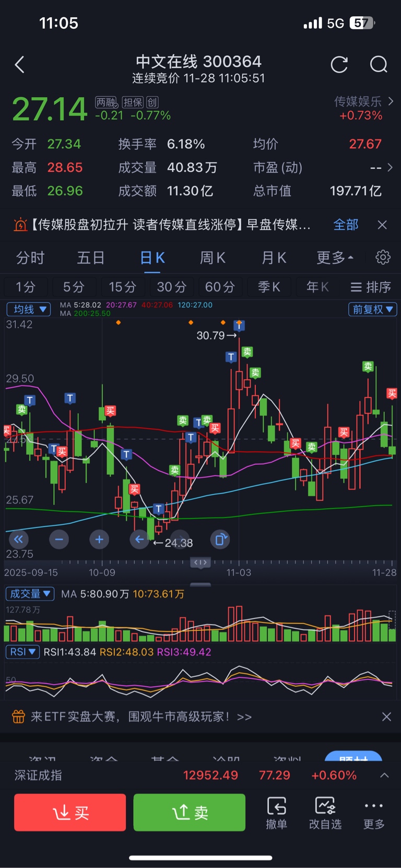Tap the T marker at 30.79 peak
This screenshot has height=868, width=401.
coord(239,326)
